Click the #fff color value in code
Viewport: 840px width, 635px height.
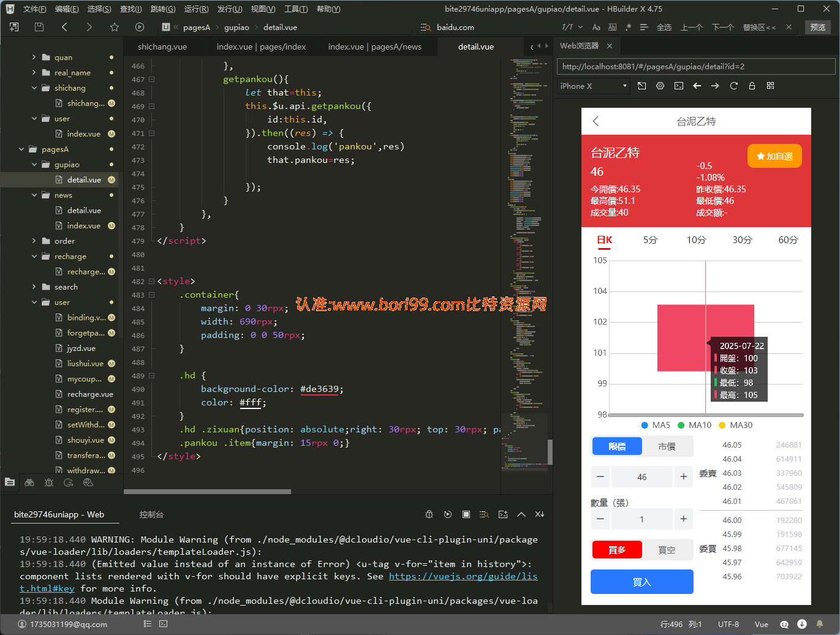click(x=250, y=402)
